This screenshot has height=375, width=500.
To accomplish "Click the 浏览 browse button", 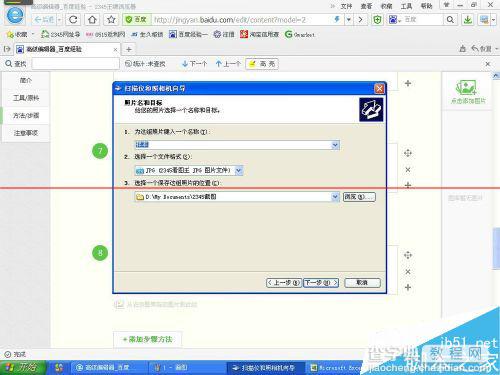I will [359, 197].
